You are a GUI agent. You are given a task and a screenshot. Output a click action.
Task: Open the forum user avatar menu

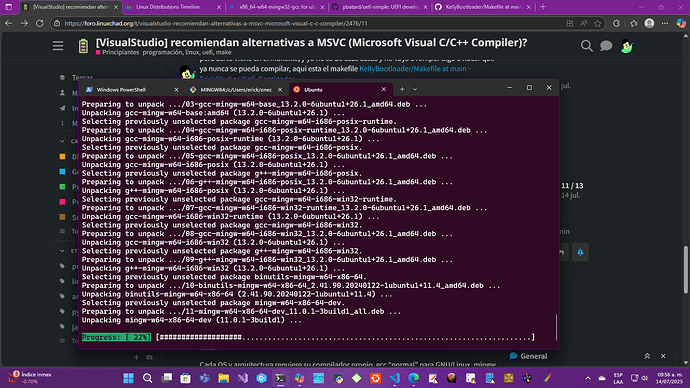pyautogui.click(x=627, y=46)
